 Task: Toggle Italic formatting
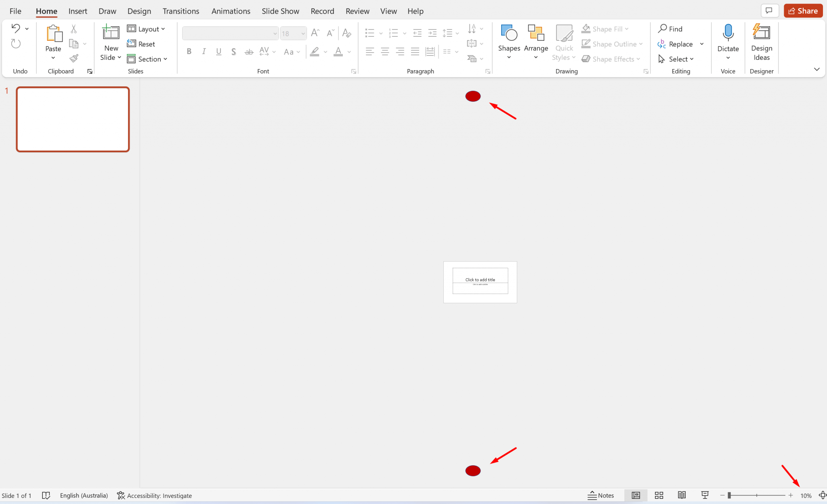click(204, 51)
